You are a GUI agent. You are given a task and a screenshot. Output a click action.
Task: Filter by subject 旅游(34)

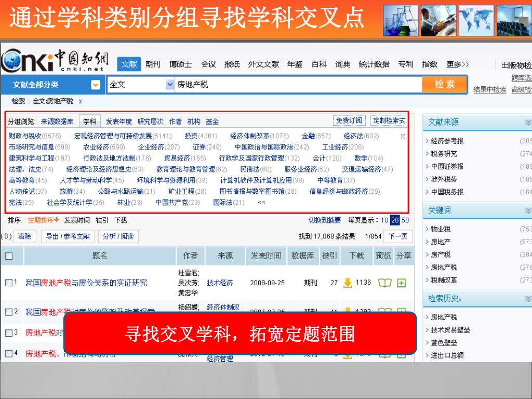72,191
